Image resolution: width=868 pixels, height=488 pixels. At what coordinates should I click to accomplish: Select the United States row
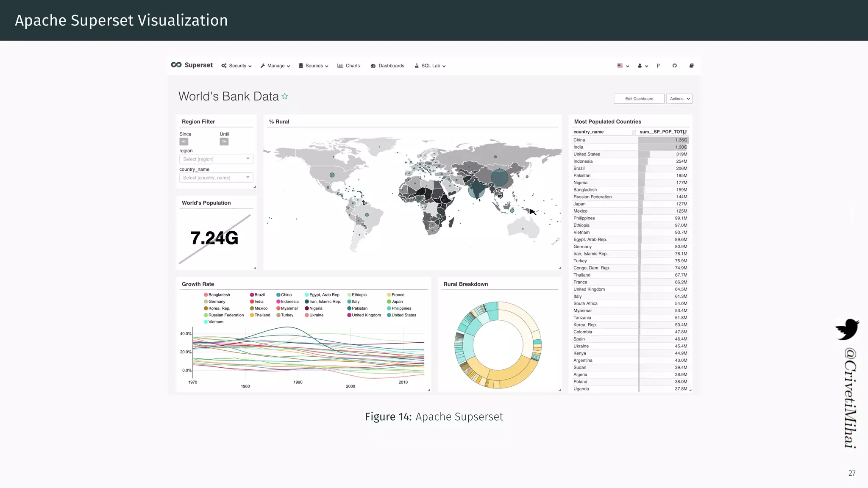[630, 154]
